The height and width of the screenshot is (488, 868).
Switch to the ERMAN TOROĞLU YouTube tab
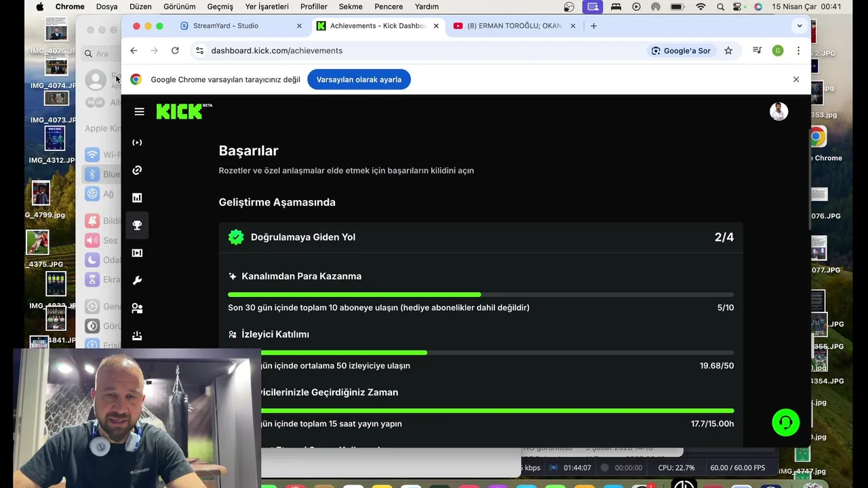click(514, 26)
